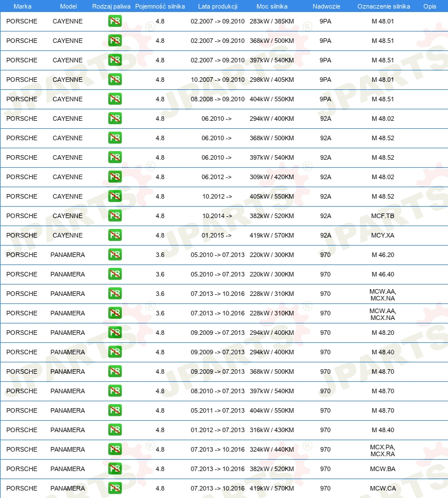
Task: Click petrol icon in Cayenne 298kW / 405KM row
Action: pyautogui.click(x=115, y=80)
